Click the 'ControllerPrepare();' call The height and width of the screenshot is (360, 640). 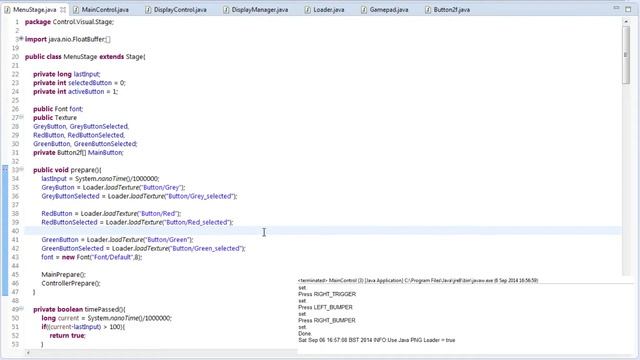pos(71,283)
